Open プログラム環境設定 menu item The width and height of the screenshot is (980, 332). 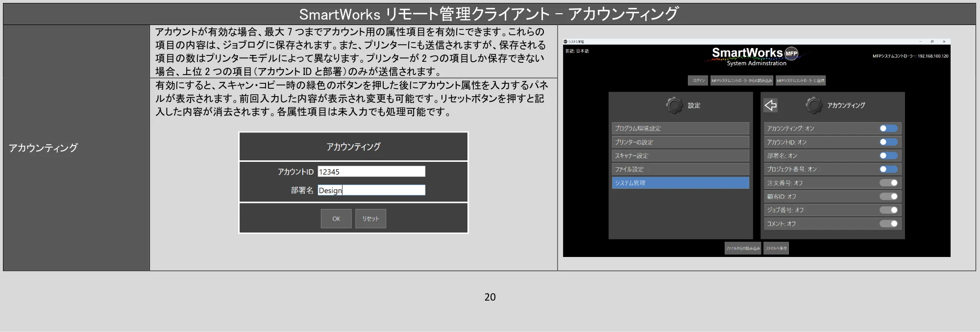[680, 128]
